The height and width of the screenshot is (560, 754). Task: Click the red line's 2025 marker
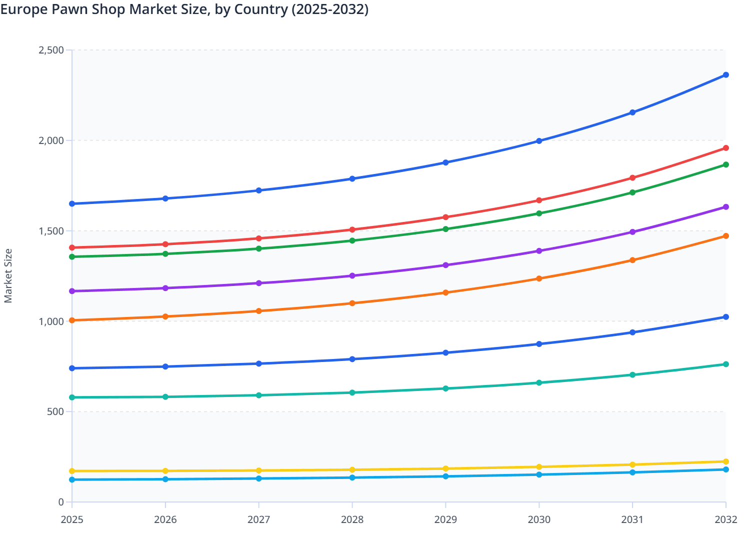tap(71, 247)
